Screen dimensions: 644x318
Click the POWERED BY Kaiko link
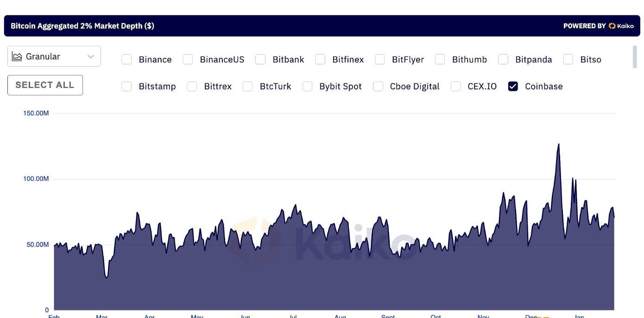(x=598, y=26)
